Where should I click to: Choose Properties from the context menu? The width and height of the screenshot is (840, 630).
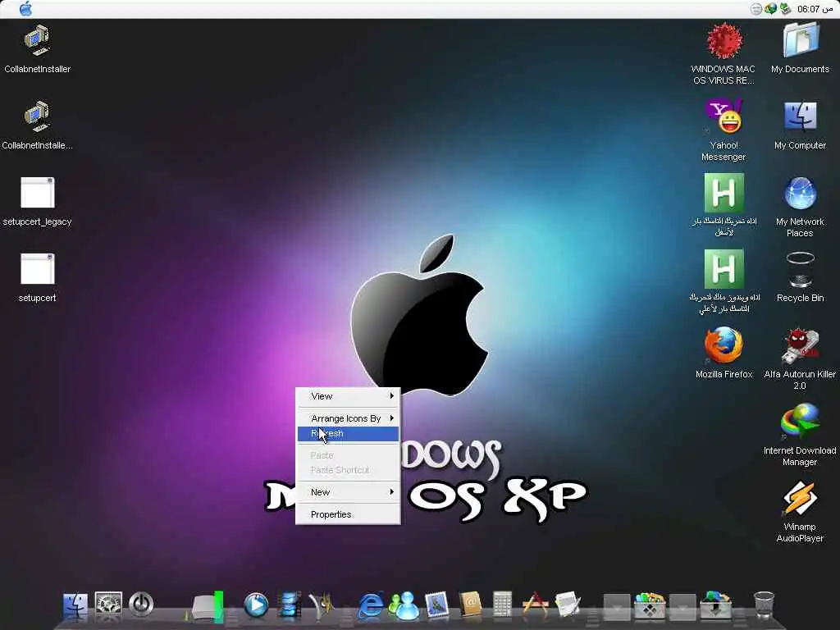[348, 514]
